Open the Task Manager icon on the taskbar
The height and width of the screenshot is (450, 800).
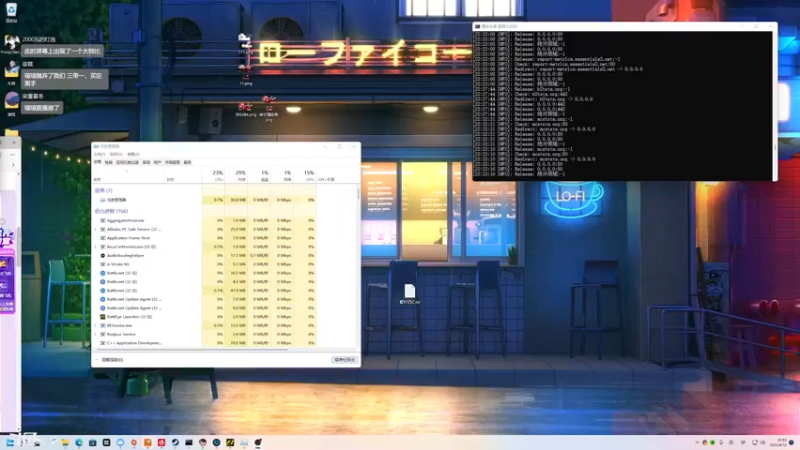[244, 442]
